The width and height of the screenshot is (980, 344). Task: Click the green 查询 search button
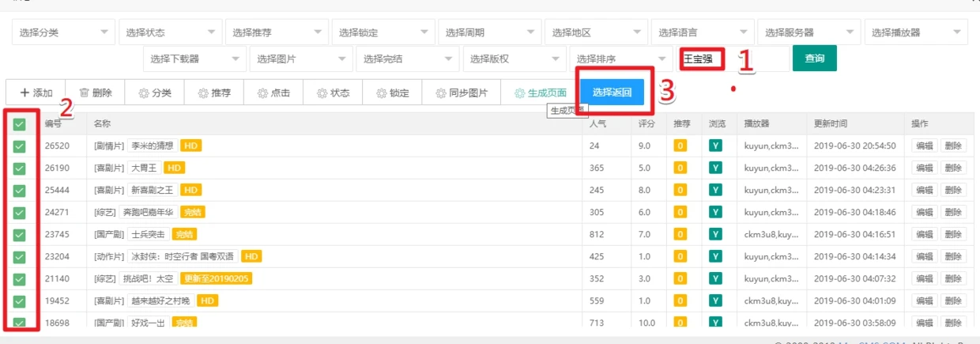[x=814, y=59]
